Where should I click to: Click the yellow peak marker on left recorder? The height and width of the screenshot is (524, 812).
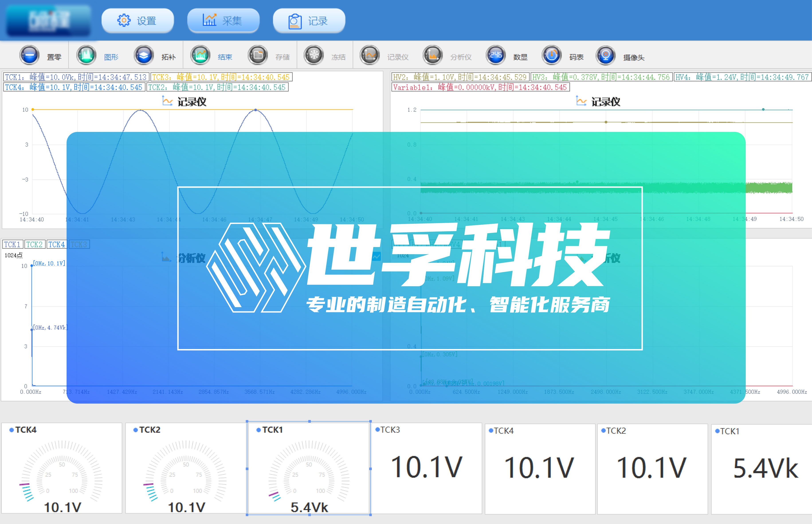33,110
